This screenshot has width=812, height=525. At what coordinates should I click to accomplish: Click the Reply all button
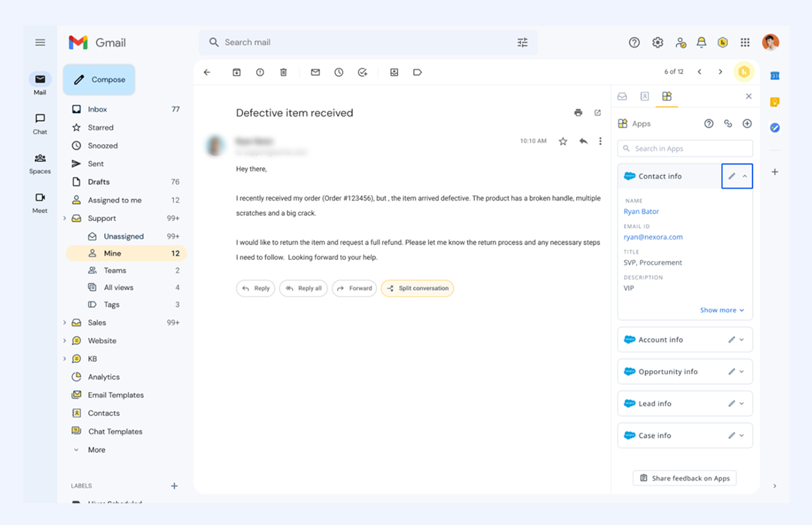tap(304, 288)
